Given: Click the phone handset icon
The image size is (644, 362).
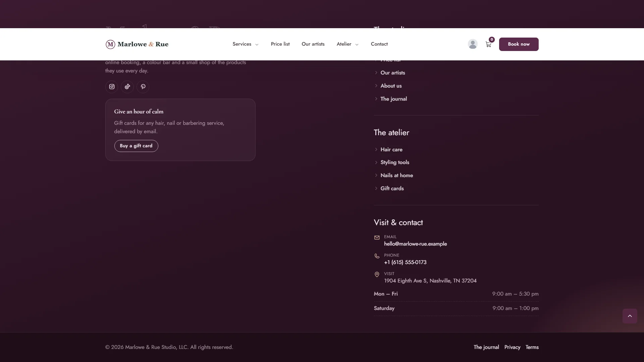Looking at the screenshot, I should pos(377,256).
